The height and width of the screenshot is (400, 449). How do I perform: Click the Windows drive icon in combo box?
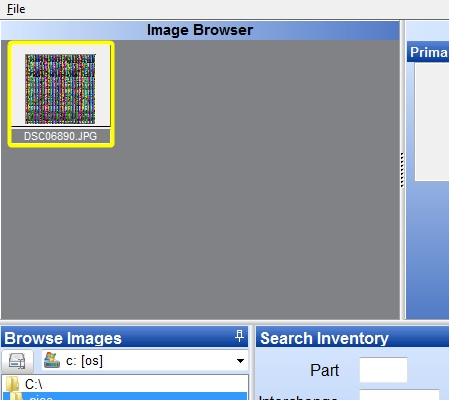pos(52,361)
